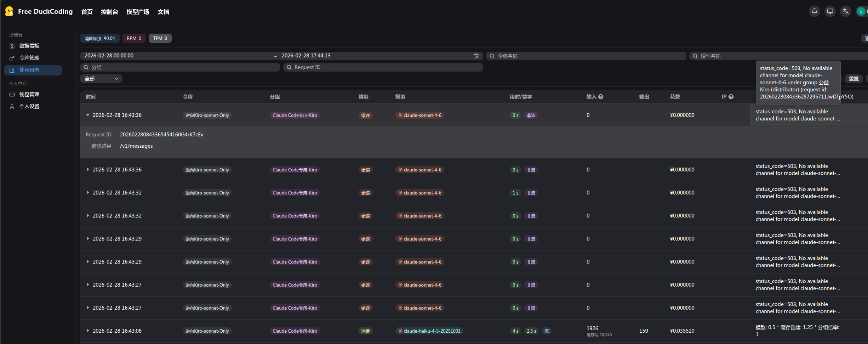Open calendar icon in date range field
Image resolution: width=868 pixels, height=344 pixels.
click(476, 56)
